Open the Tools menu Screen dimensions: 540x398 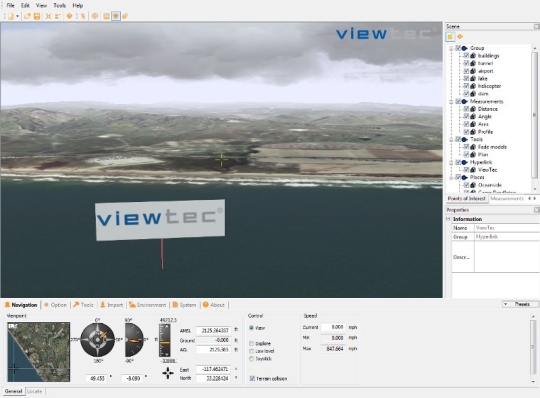pyautogui.click(x=60, y=6)
